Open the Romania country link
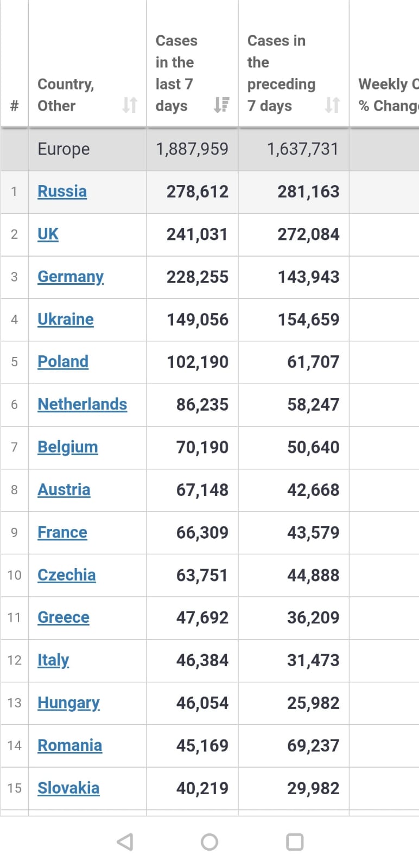The height and width of the screenshot is (868, 419). pyautogui.click(x=69, y=745)
